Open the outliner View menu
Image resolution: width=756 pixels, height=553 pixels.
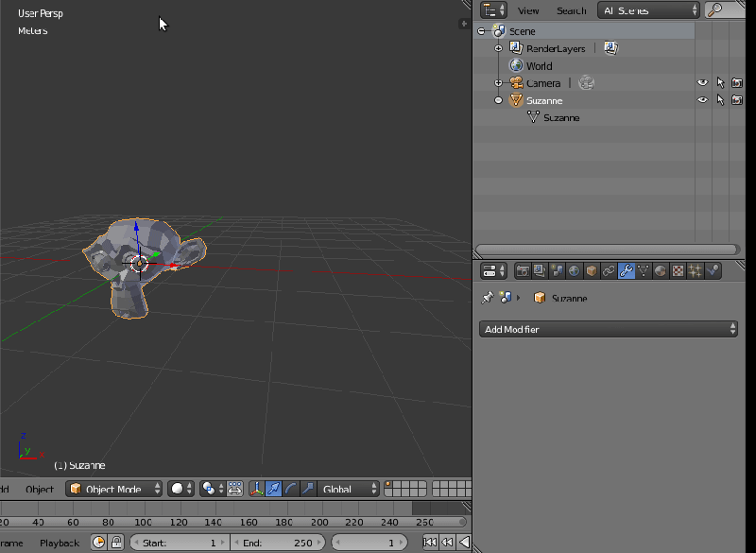click(x=528, y=10)
